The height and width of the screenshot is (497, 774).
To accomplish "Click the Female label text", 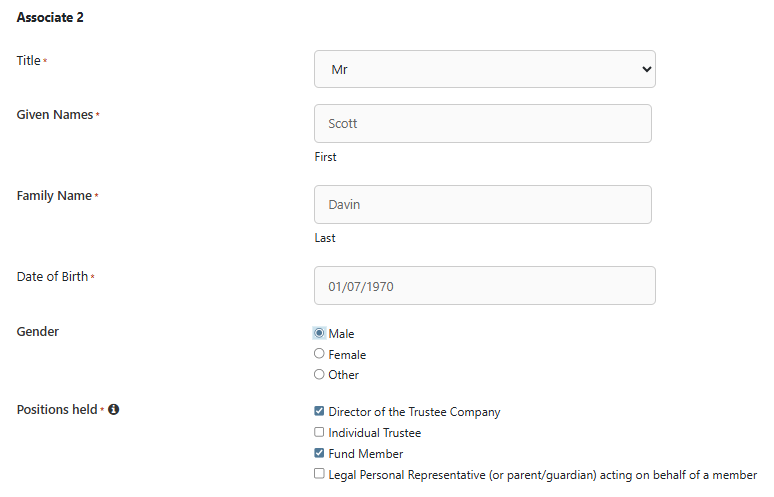I will 347,355.
